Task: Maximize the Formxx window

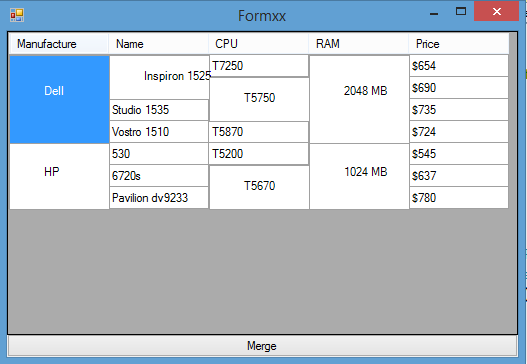Action: [461, 12]
